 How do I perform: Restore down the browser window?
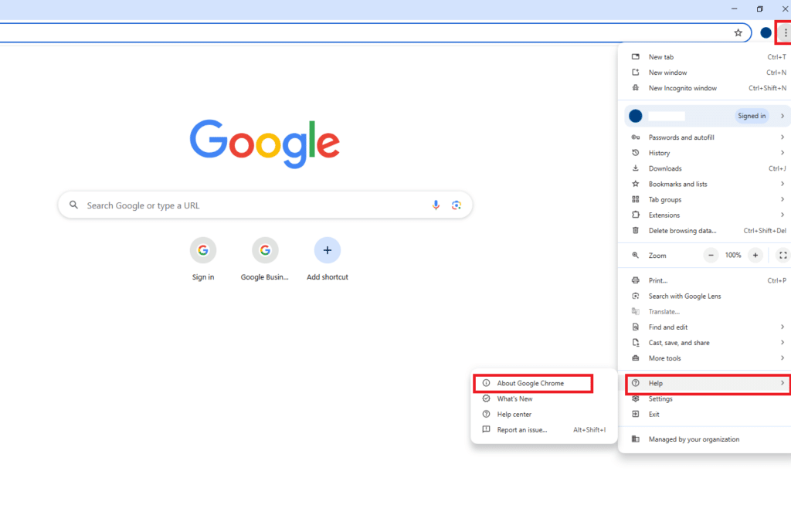click(760, 8)
